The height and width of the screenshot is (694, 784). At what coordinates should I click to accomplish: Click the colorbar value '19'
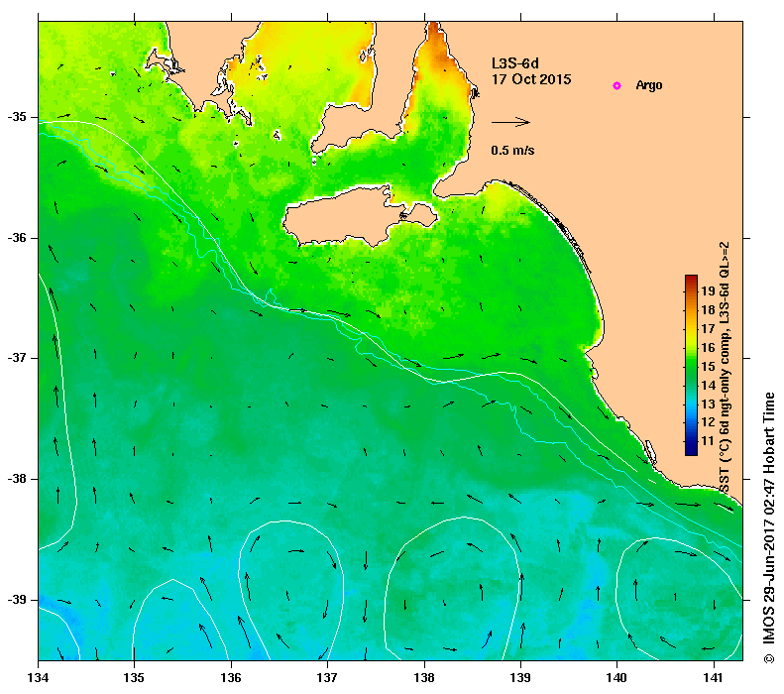pos(708,291)
